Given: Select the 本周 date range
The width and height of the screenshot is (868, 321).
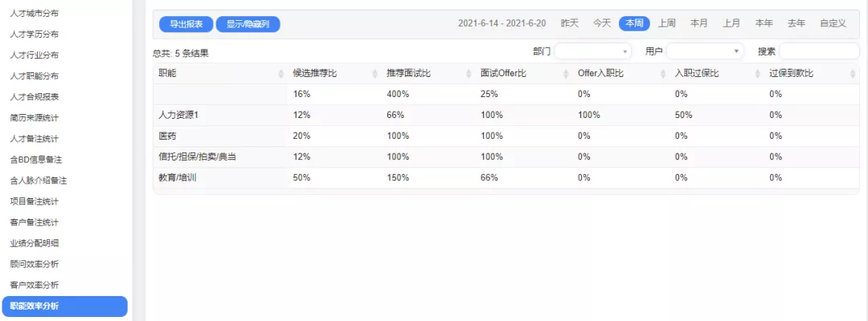Looking at the screenshot, I should [x=634, y=23].
